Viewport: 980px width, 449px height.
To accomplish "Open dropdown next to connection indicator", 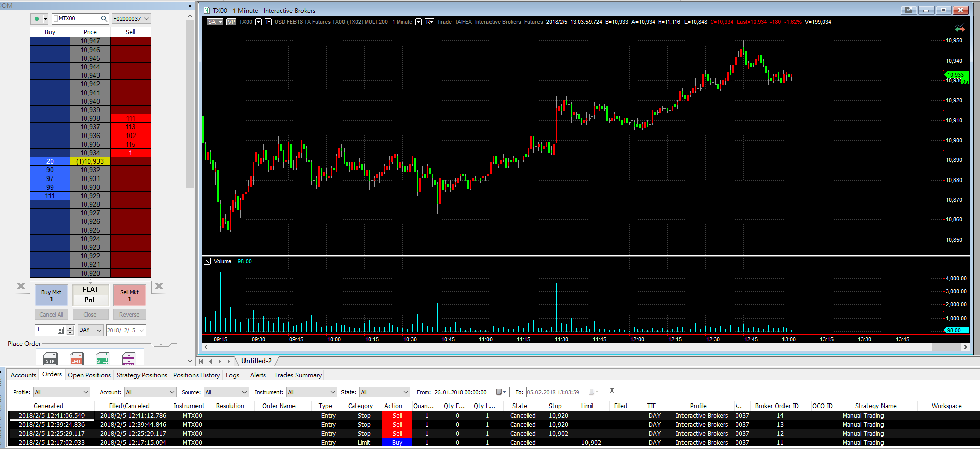I will pyautogui.click(x=45, y=19).
